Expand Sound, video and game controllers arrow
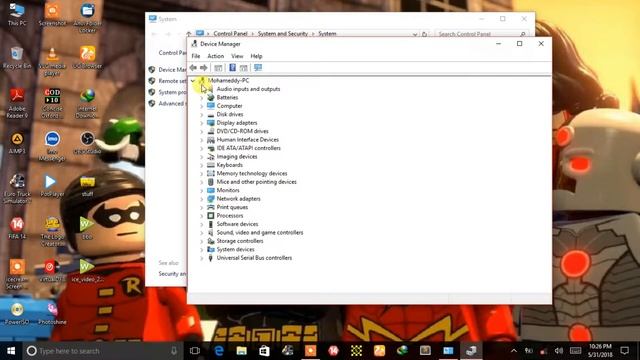Screen dimensions: 640x360 (201, 233)
